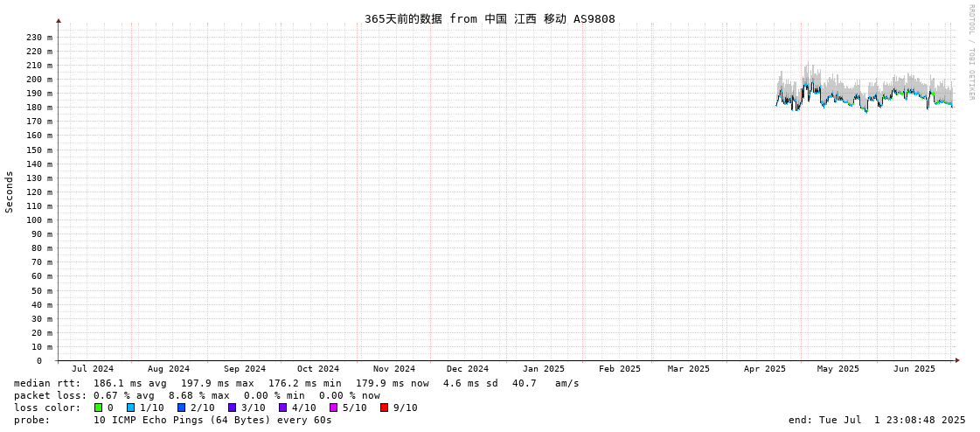The height and width of the screenshot is (432, 980).
Task: Click the 180 m y-axis value
Action: (39, 108)
